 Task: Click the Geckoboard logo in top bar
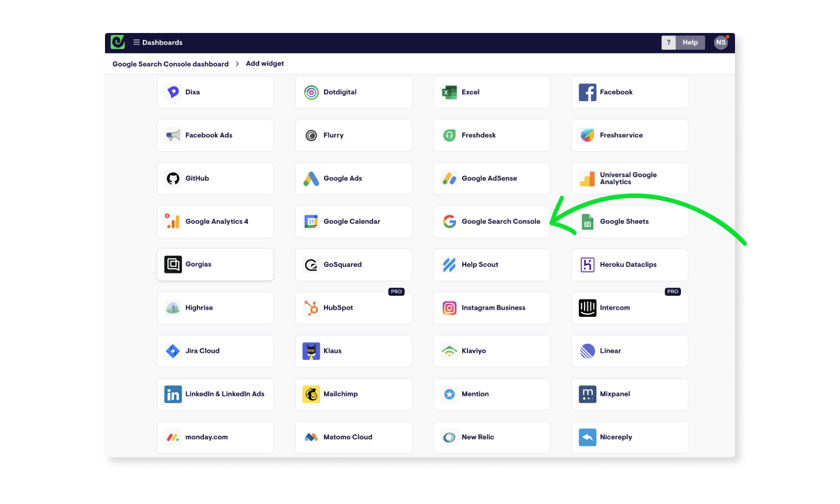click(118, 42)
